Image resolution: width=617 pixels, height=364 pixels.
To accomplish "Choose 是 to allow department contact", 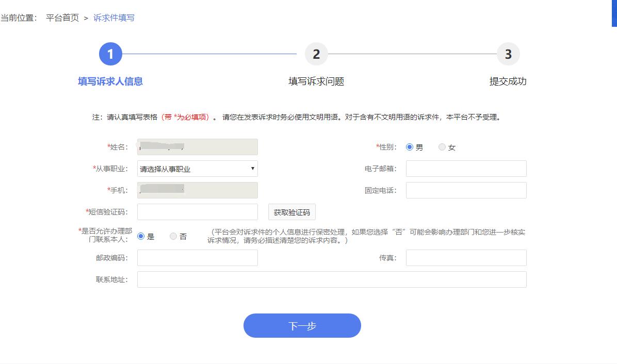I will (140, 236).
